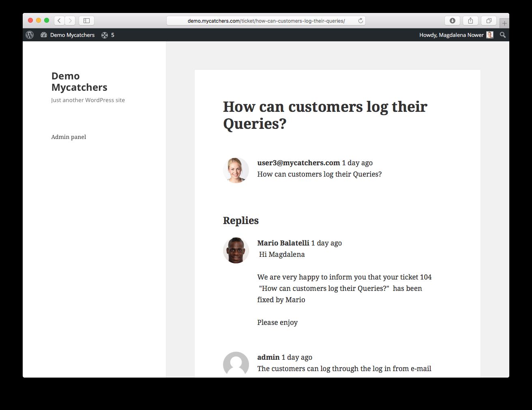
Task: Click the address bar URL field
Action: tap(266, 21)
